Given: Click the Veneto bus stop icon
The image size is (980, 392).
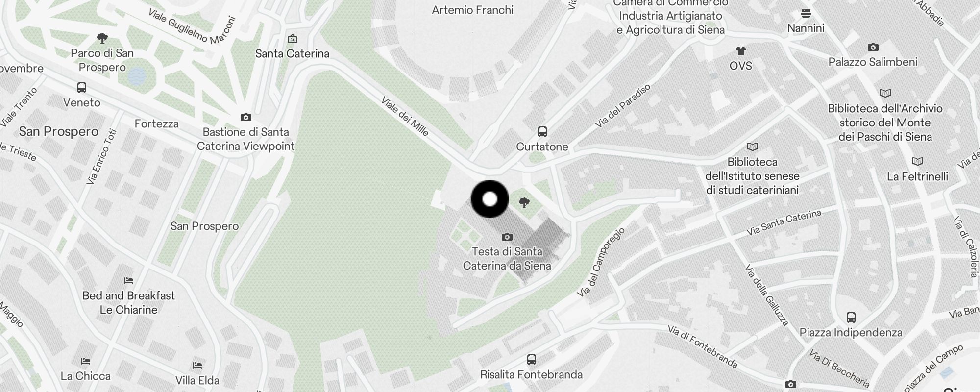Looking at the screenshot, I should (82, 88).
